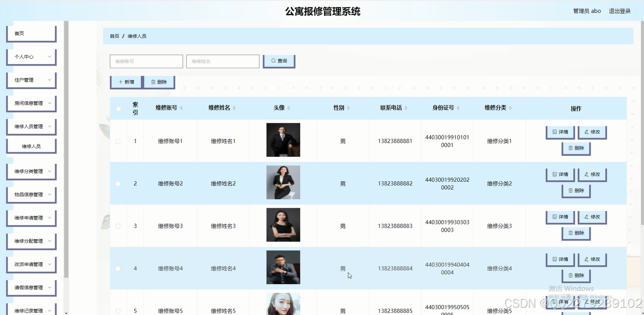Open 详情 details for 维修账号1
Image resolution: width=644 pixels, height=315 pixels.
(x=560, y=132)
